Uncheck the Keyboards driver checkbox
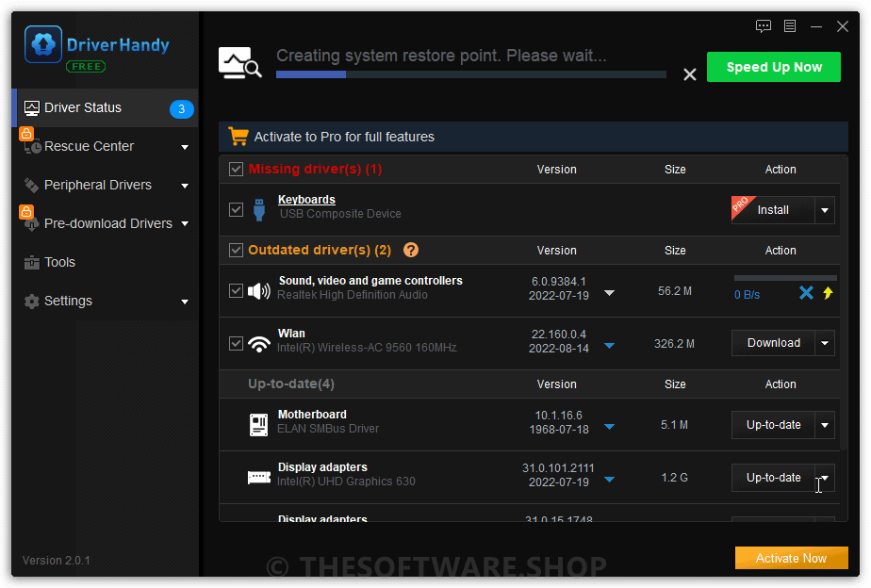 tap(236, 209)
